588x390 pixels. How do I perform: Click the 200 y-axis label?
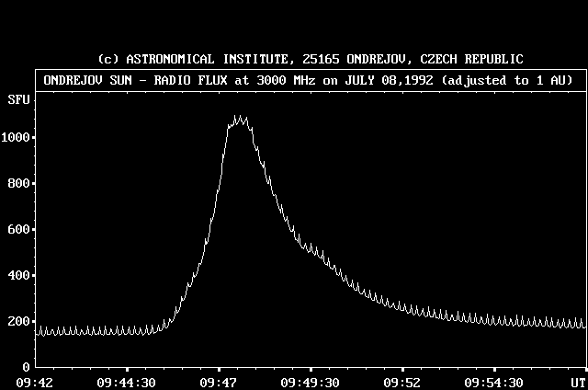[x=21, y=322]
